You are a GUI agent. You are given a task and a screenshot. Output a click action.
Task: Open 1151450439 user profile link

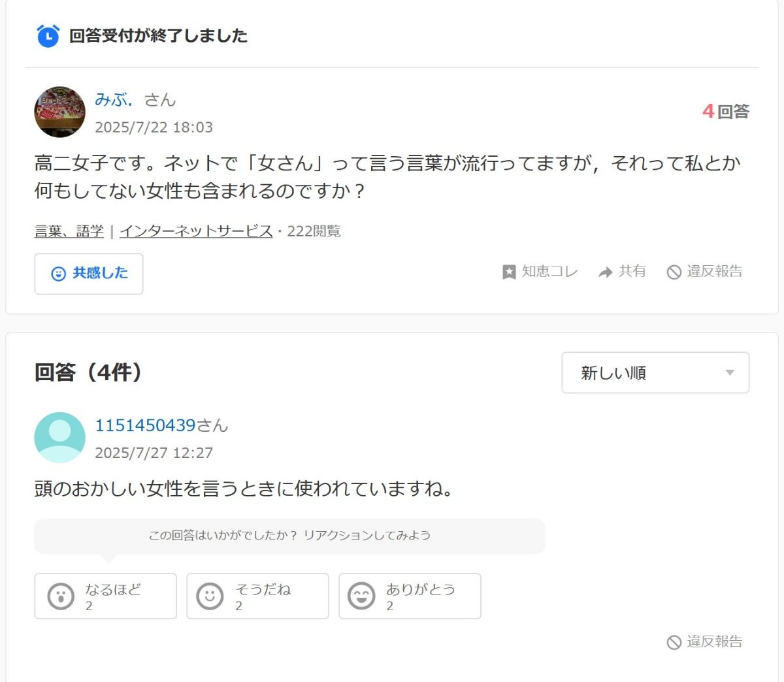click(x=145, y=426)
